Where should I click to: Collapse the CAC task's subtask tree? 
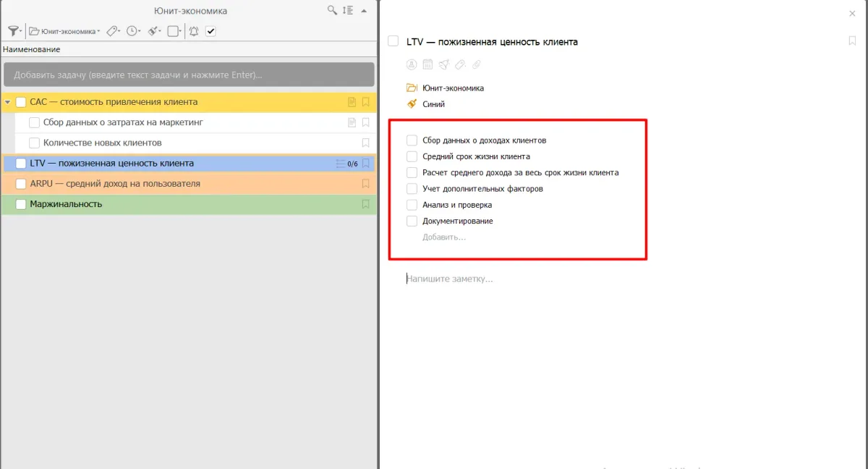coord(7,102)
